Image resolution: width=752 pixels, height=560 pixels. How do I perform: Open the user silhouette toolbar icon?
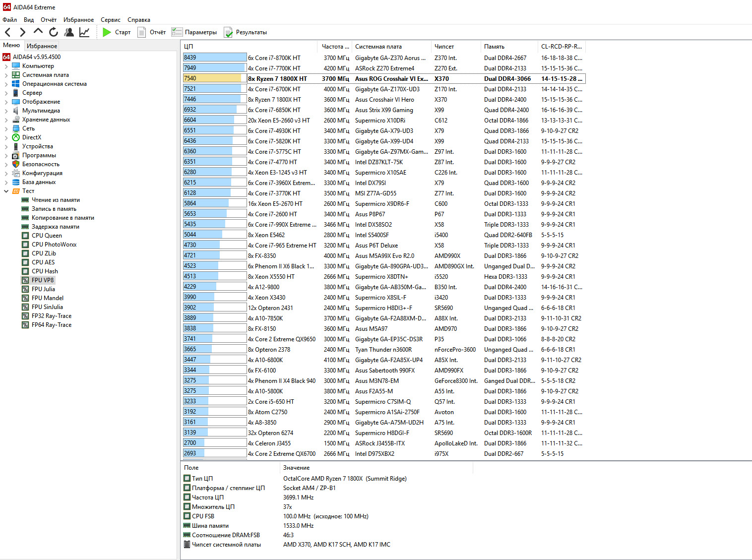(69, 32)
